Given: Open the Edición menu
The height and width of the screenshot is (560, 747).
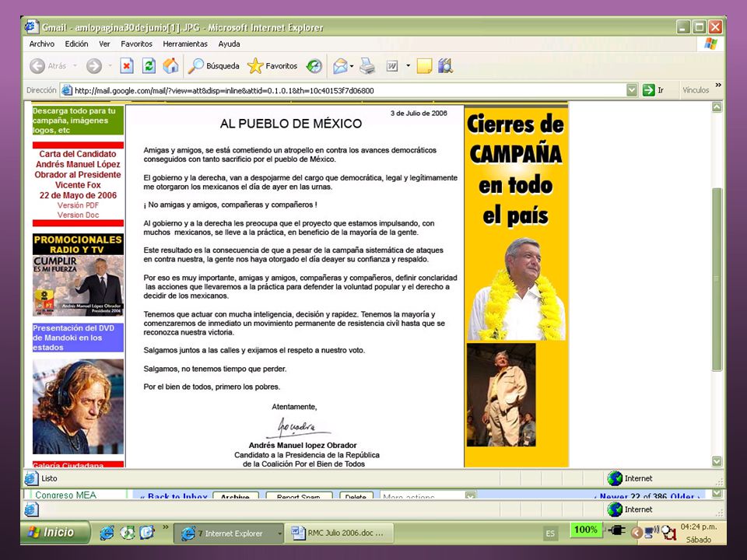Looking at the screenshot, I should coord(77,44).
